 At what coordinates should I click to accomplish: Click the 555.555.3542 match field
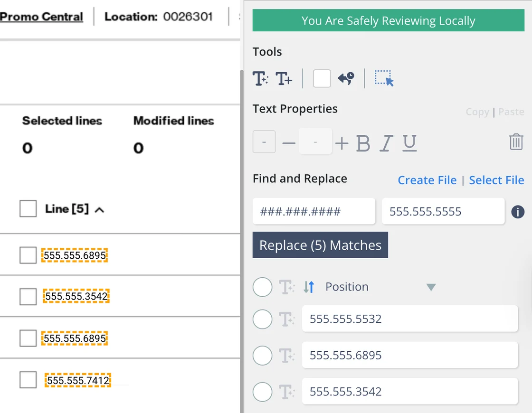(410, 391)
